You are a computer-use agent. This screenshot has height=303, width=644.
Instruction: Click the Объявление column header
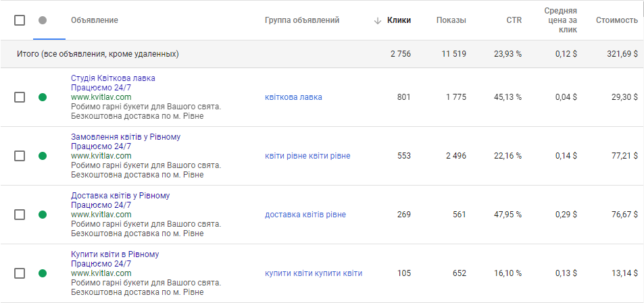point(95,20)
